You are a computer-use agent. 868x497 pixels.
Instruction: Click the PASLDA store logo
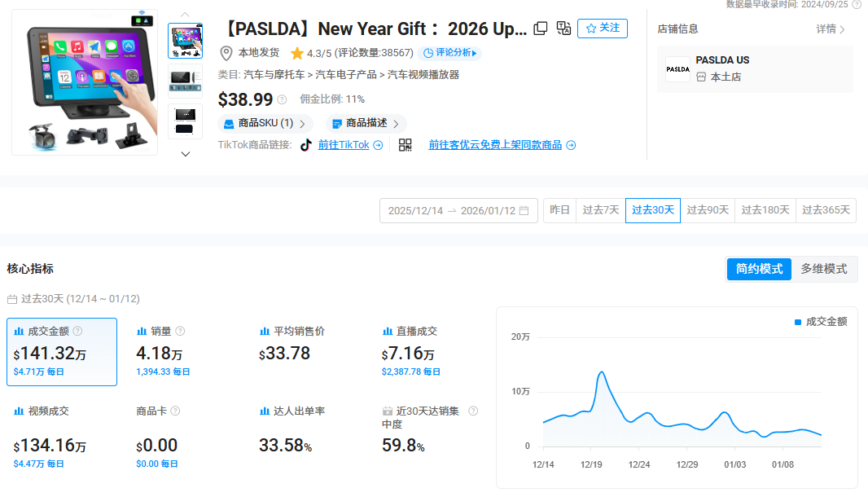pos(677,68)
